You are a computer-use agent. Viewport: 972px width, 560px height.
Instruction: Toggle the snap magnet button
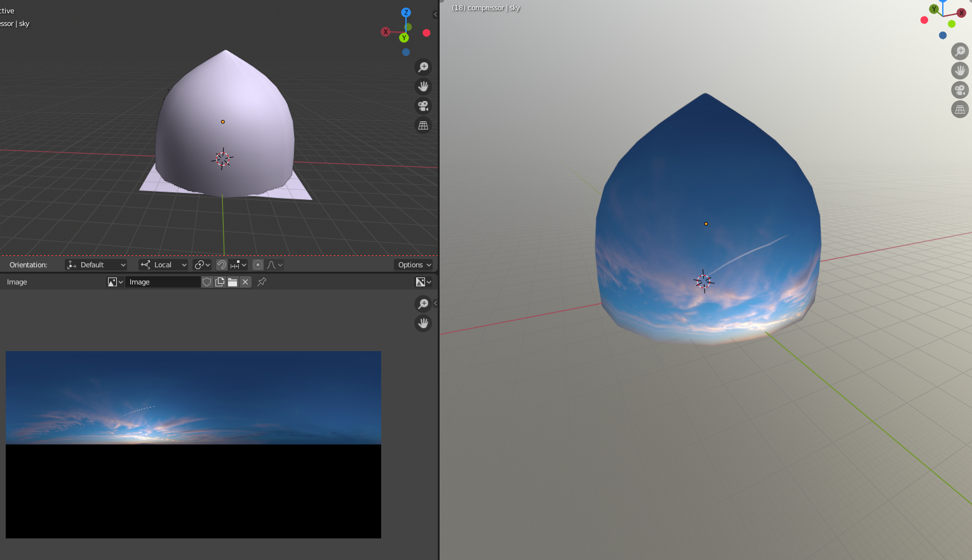(222, 265)
